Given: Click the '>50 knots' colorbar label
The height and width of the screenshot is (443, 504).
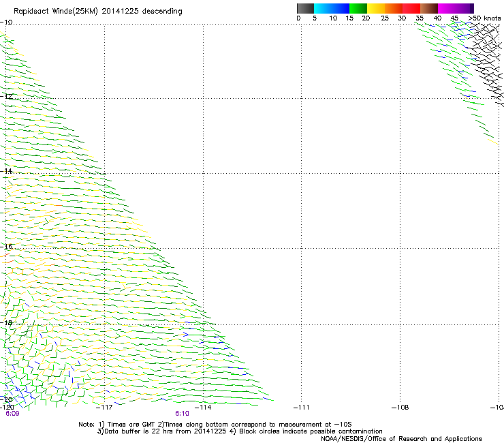Looking at the screenshot, I should click(484, 18).
